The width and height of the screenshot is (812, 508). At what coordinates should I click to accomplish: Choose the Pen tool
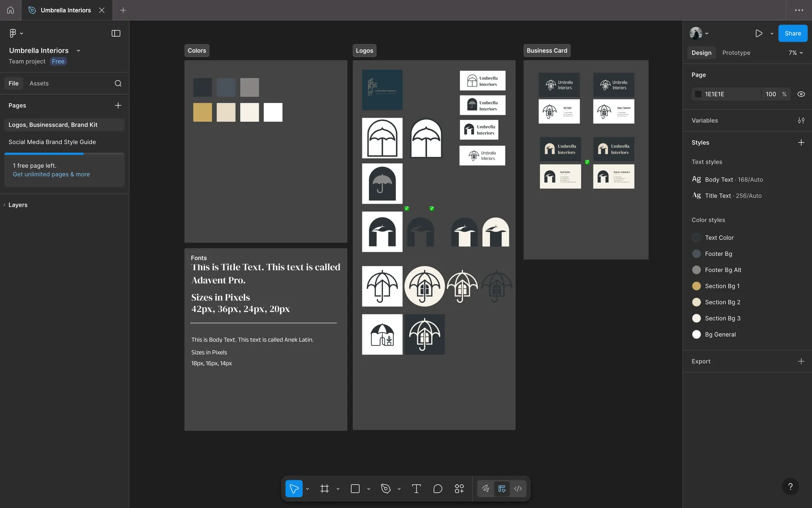coord(386,489)
